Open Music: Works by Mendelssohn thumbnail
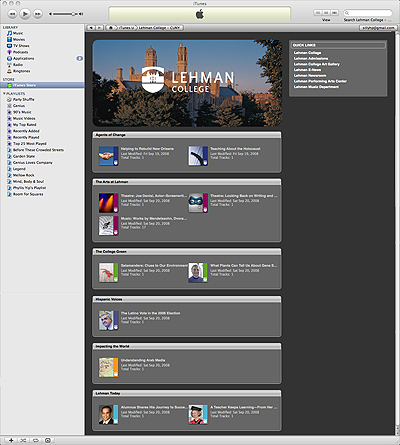400x445 pixels. coord(108,225)
